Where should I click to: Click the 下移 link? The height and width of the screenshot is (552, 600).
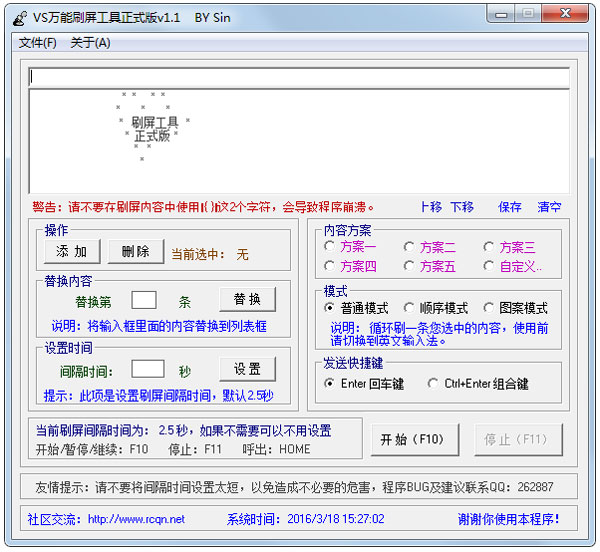pos(462,207)
